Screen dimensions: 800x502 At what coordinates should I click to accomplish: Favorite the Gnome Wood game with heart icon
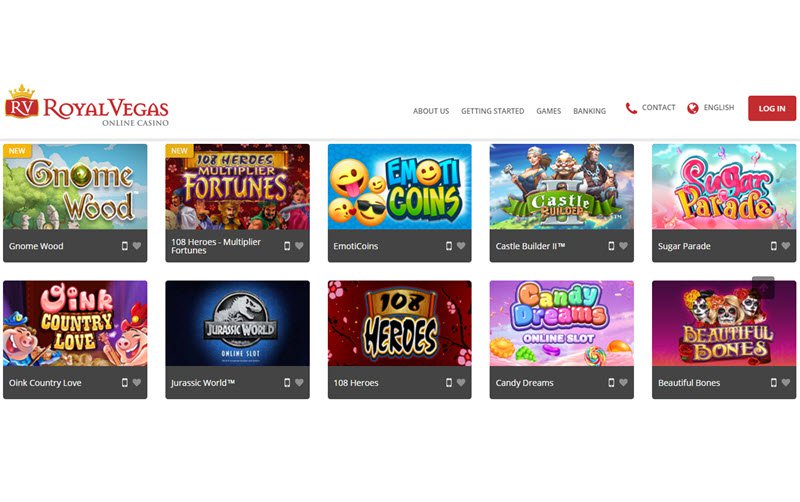click(x=137, y=246)
